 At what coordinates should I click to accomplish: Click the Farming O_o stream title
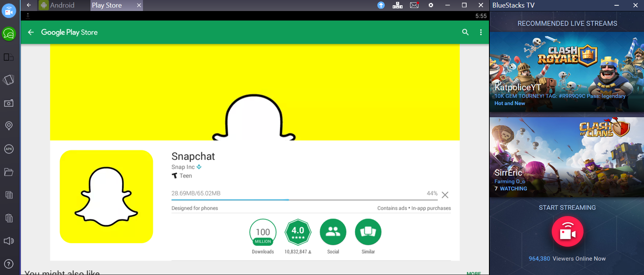tap(509, 181)
